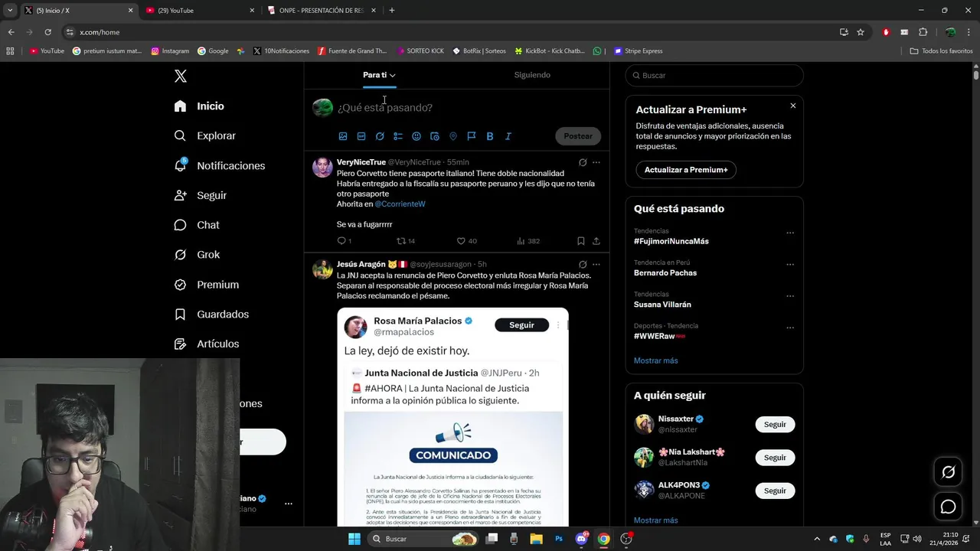The image size is (980, 551).
Task: Follow Nia Lakshart
Action: pyautogui.click(x=775, y=458)
